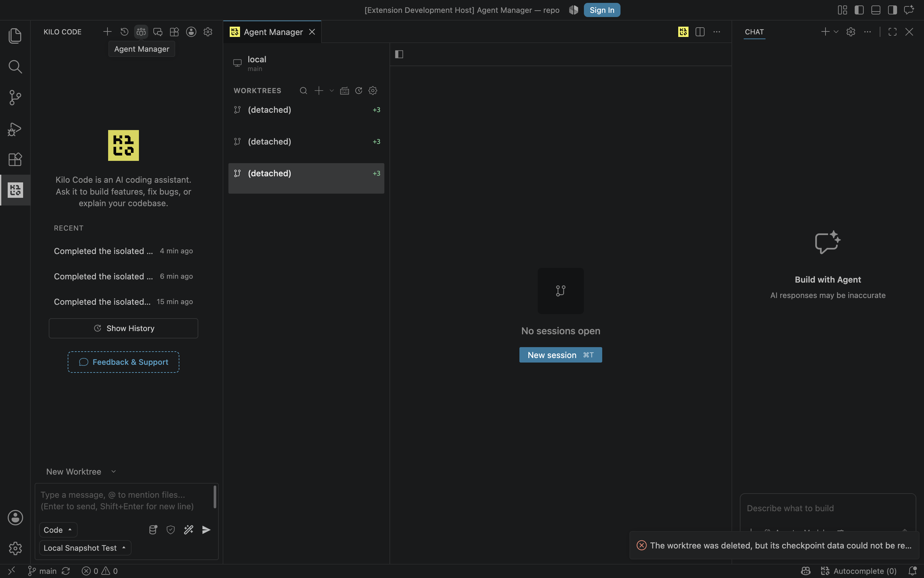Image resolution: width=924 pixels, height=578 pixels.
Task: Open recent task from 6 min ago
Action: coord(123,276)
